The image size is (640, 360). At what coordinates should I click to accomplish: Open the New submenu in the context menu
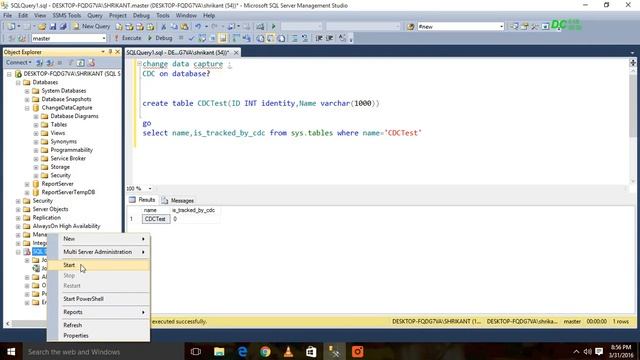[99, 239]
